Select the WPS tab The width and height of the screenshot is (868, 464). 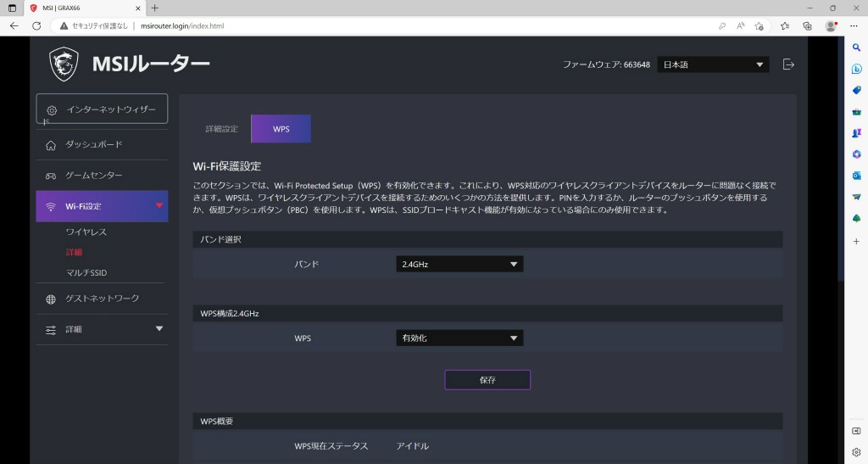point(281,129)
